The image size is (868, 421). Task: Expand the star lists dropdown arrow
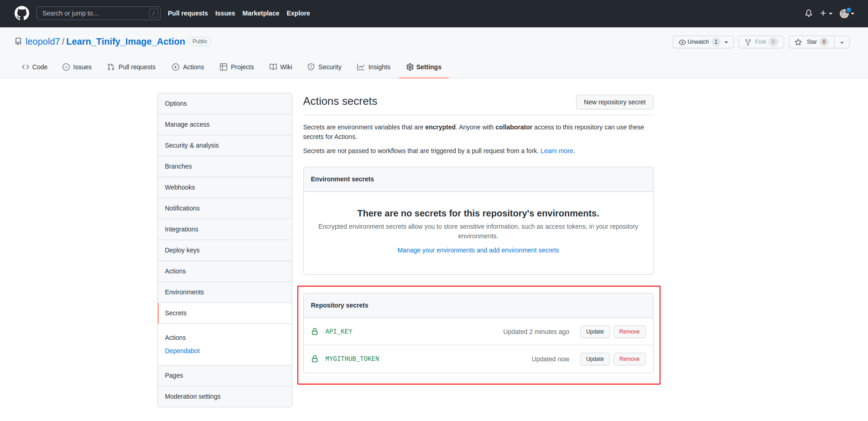[x=842, y=42]
